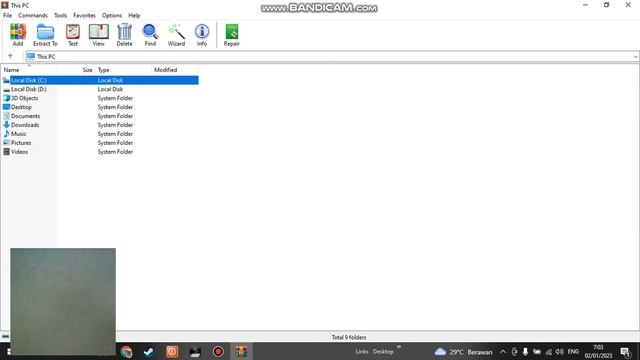Click the ENG language indicator
Viewport: 640px width, 360px height.
tap(573, 352)
